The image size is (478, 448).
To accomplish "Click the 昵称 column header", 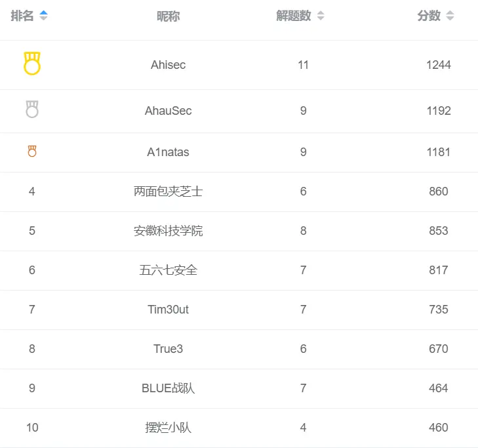I will [x=168, y=17].
